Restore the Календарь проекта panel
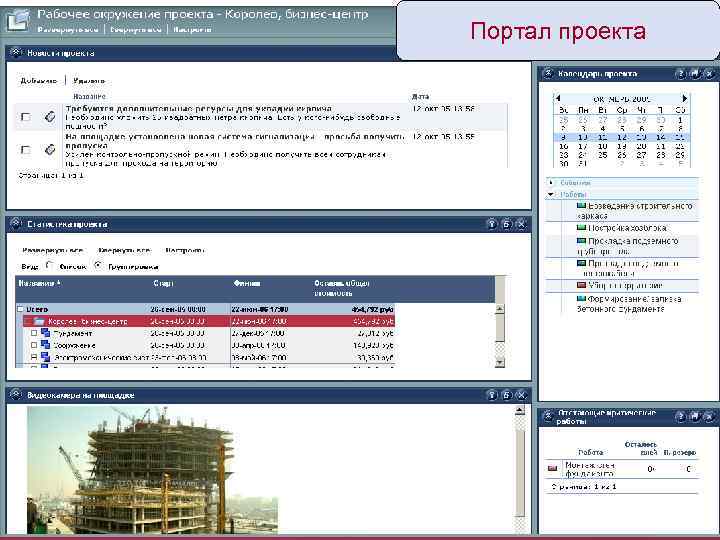 pyautogui.click(x=695, y=73)
